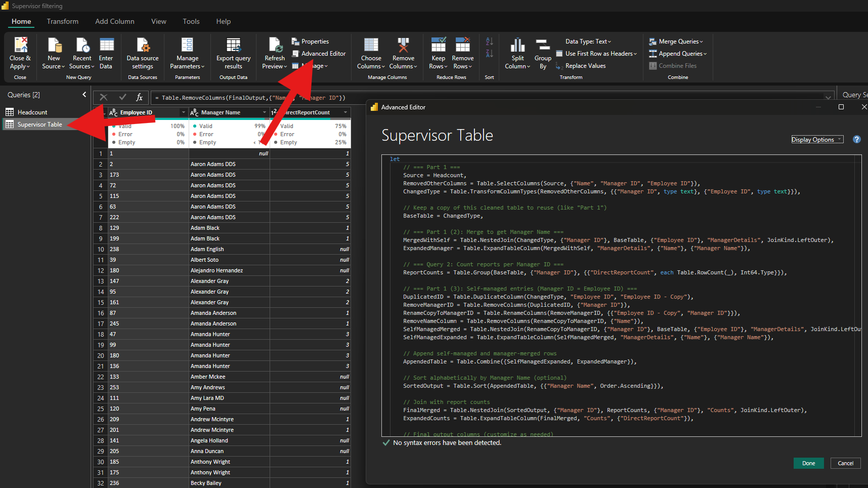Open the Add Column ribbon tab
The width and height of the screenshot is (868, 488).
pos(114,21)
